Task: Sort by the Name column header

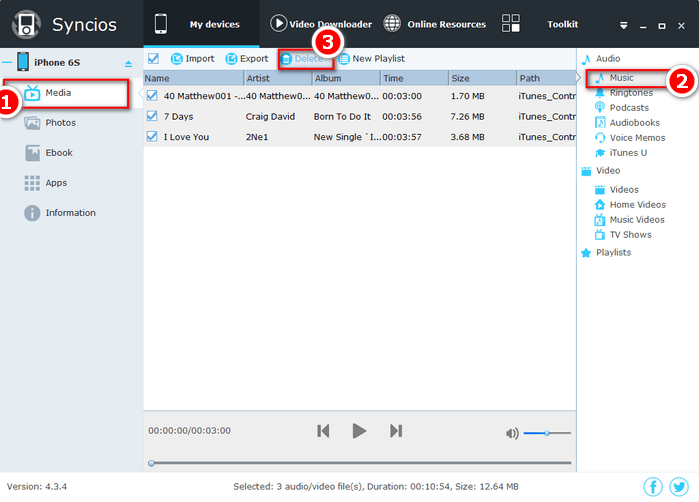Action: click(x=193, y=78)
